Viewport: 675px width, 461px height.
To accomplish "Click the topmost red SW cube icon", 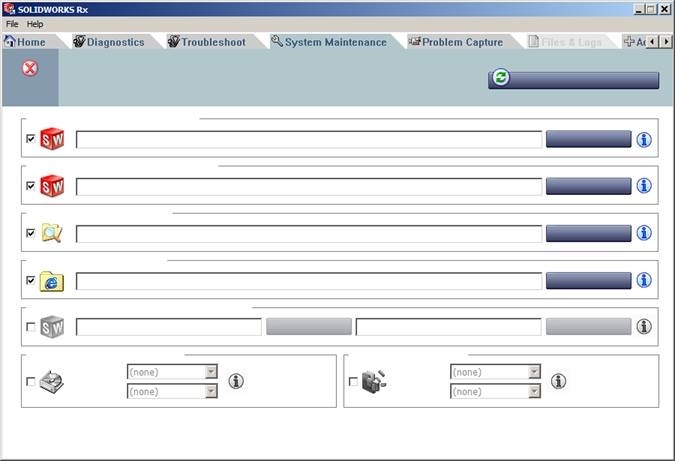I will (52, 139).
